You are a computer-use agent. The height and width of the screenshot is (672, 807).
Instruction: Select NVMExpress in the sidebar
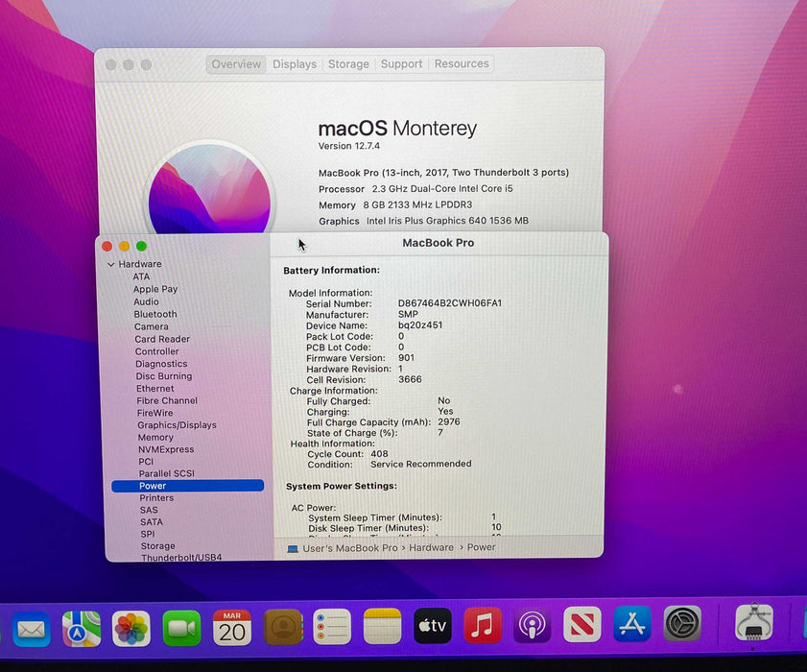click(166, 449)
